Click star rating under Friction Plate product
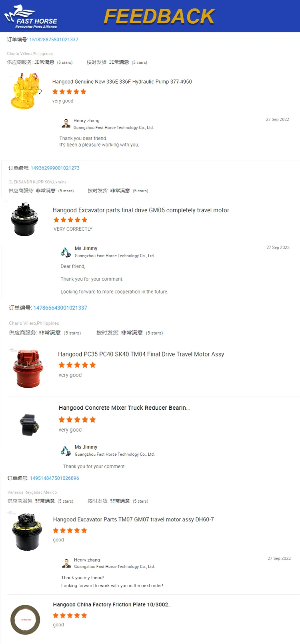300x644 pixels. click(x=70, y=616)
